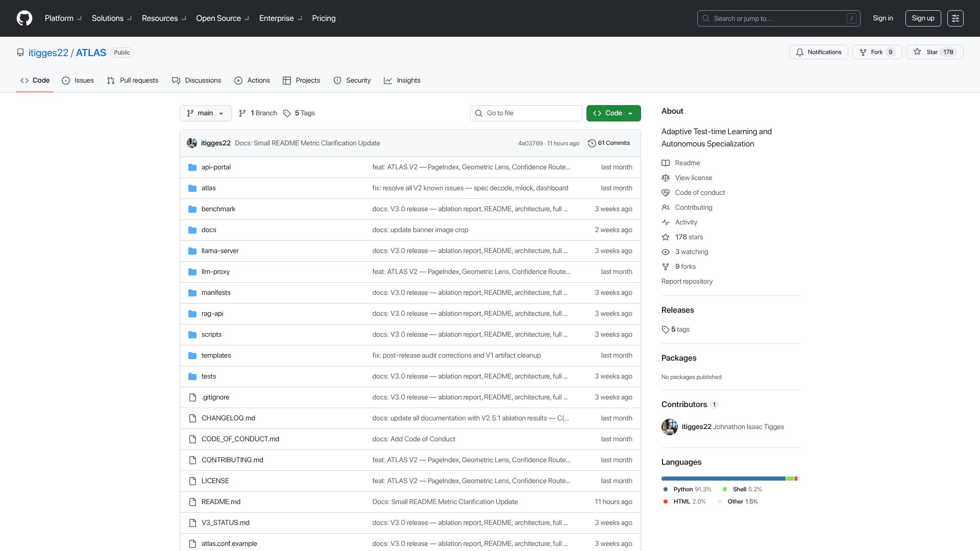Click the green Shell segment of languages bar
The width and height of the screenshot is (980, 551).
[x=790, y=479]
